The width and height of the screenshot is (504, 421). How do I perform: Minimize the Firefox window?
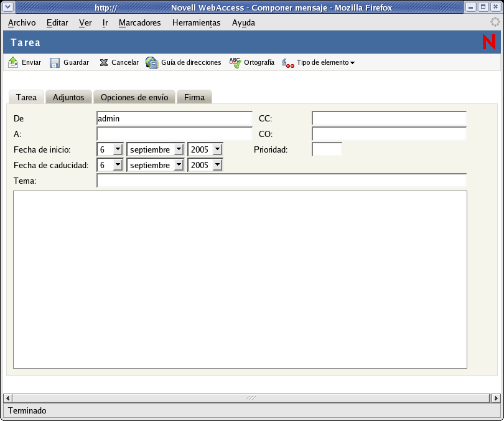click(470, 7)
